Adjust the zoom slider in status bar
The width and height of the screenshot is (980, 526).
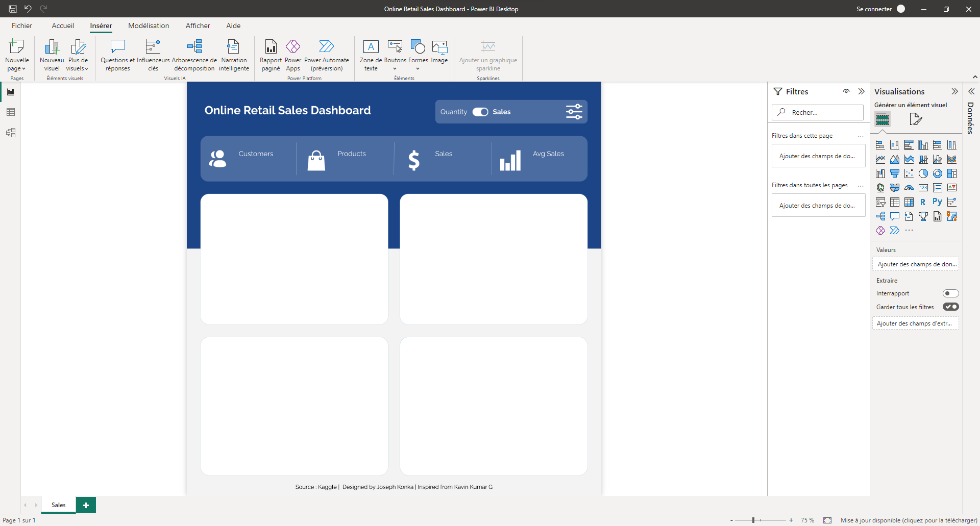point(753,520)
